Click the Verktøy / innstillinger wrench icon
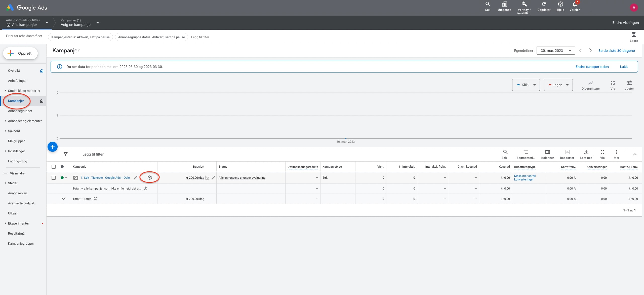644x295 pixels. click(524, 4)
